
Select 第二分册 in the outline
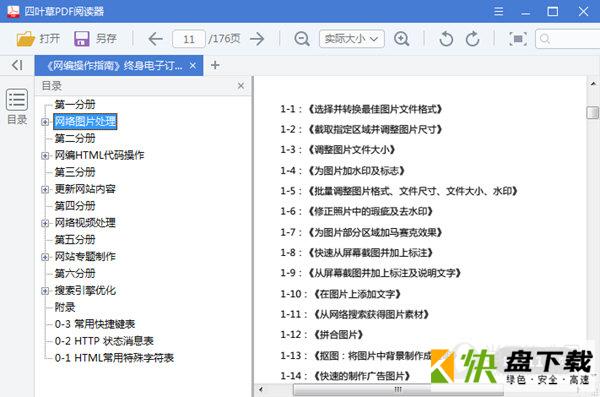[75, 138]
